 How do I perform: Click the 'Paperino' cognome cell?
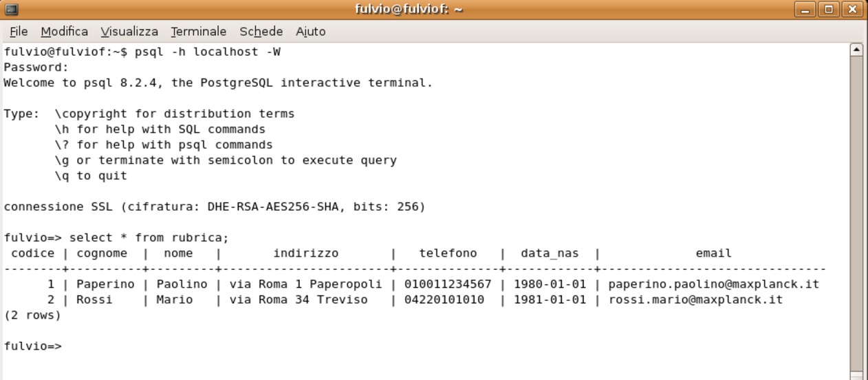105,284
